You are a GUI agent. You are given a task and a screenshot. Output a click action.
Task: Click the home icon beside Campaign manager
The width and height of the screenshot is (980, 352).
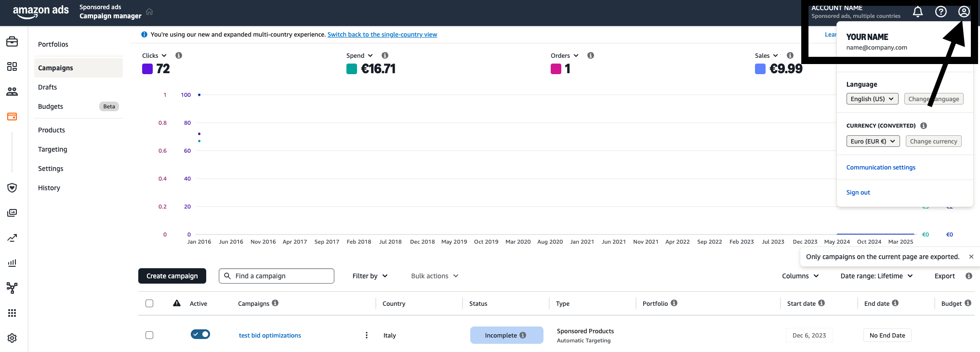click(x=149, y=12)
